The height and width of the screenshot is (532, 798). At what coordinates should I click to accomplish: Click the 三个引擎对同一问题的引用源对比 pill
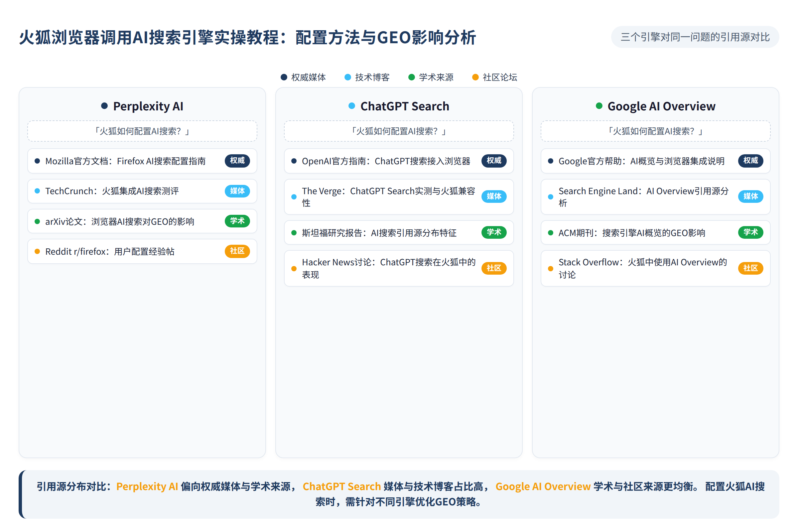click(695, 37)
